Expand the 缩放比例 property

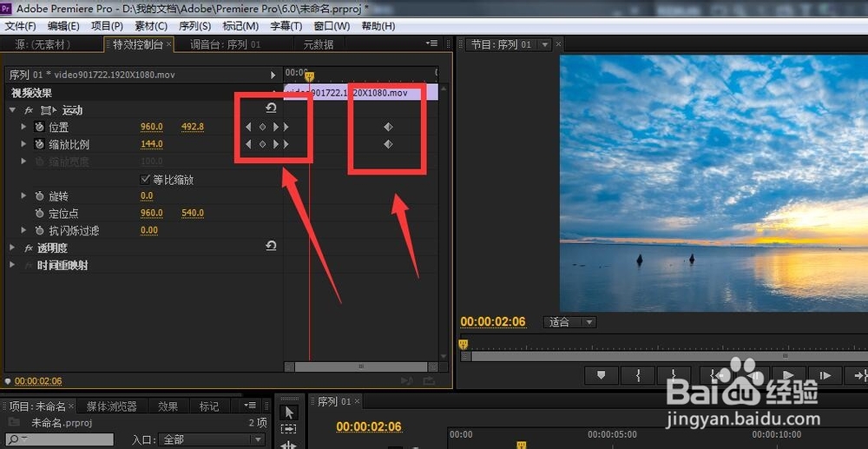pos(23,144)
